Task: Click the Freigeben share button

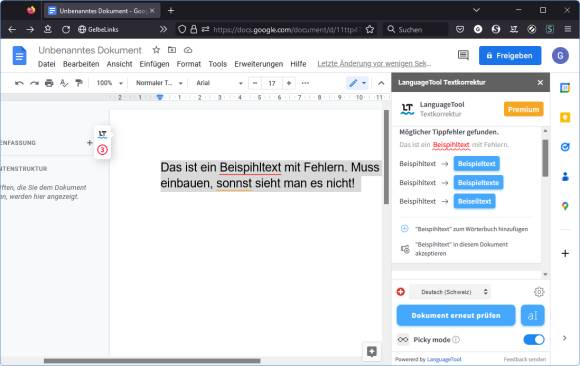Action: [510, 56]
